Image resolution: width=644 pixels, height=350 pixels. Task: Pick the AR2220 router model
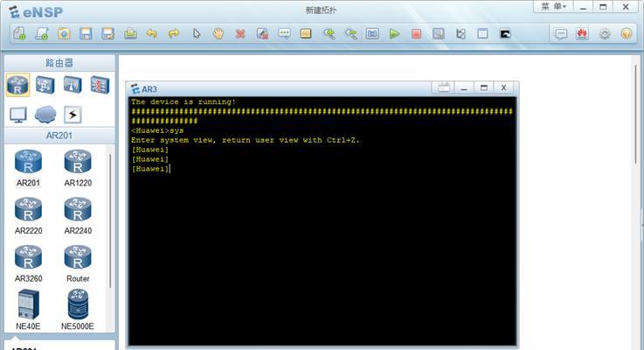28,216
